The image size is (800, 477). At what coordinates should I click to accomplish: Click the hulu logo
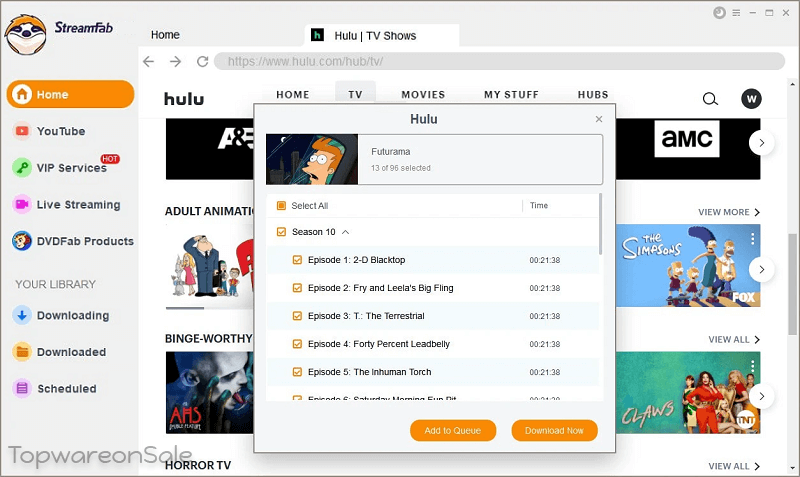[x=184, y=98]
